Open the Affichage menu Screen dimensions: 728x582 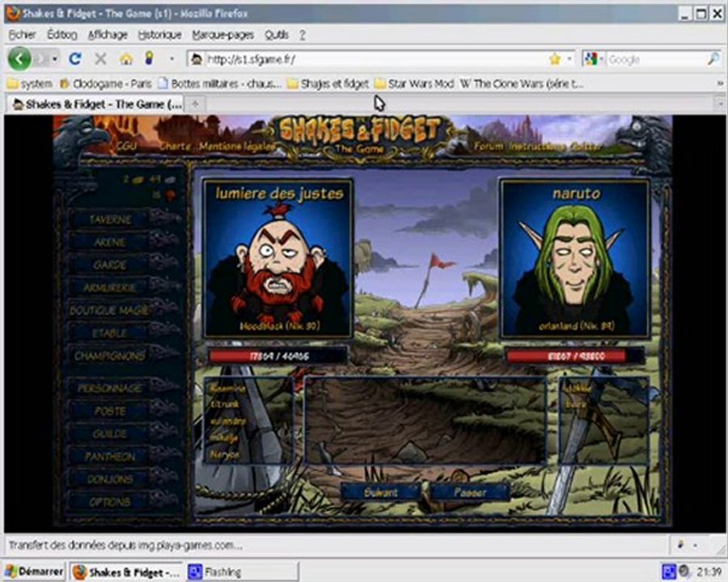[108, 34]
